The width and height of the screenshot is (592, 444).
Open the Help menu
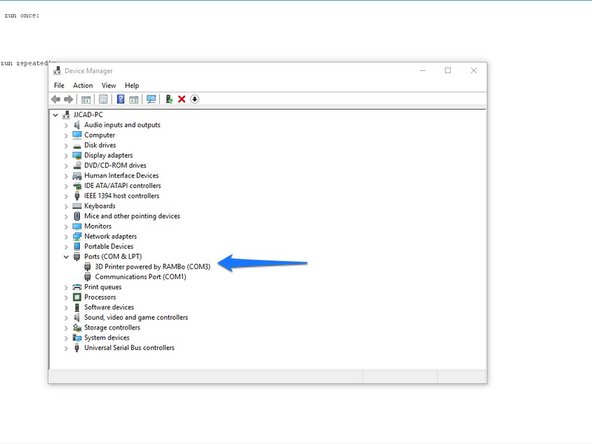coord(132,85)
